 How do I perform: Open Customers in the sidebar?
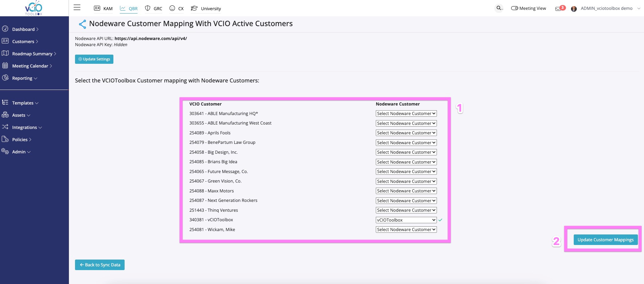[25, 41]
